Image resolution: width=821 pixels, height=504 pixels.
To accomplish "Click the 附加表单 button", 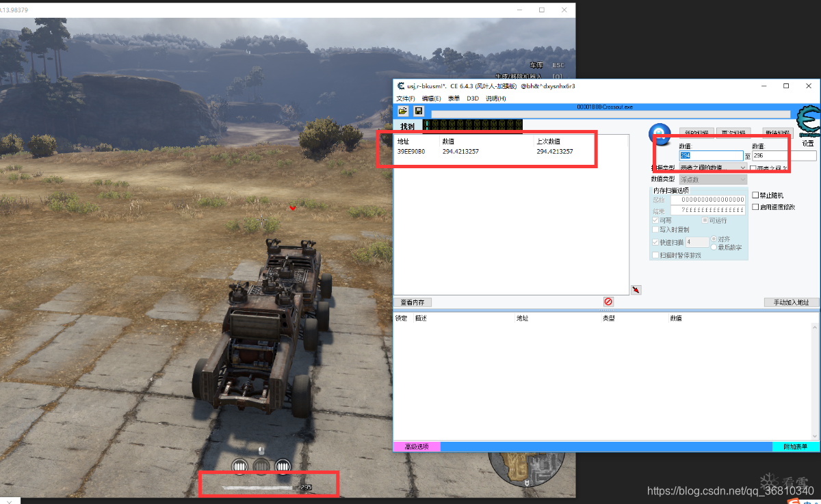I will pyautogui.click(x=796, y=447).
